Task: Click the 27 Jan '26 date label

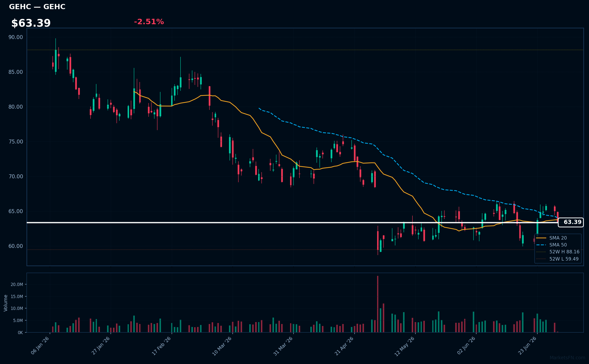Action: click(101, 346)
